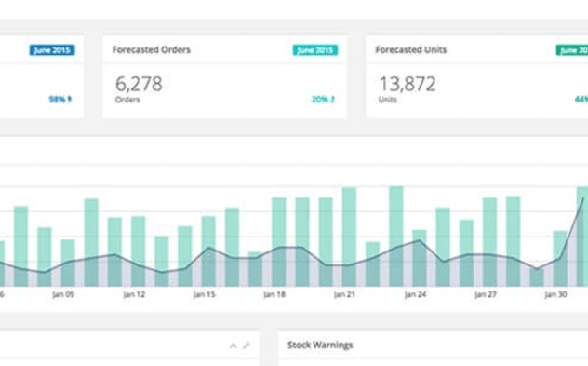Click the chart bar above Jan 12

point(138,251)
